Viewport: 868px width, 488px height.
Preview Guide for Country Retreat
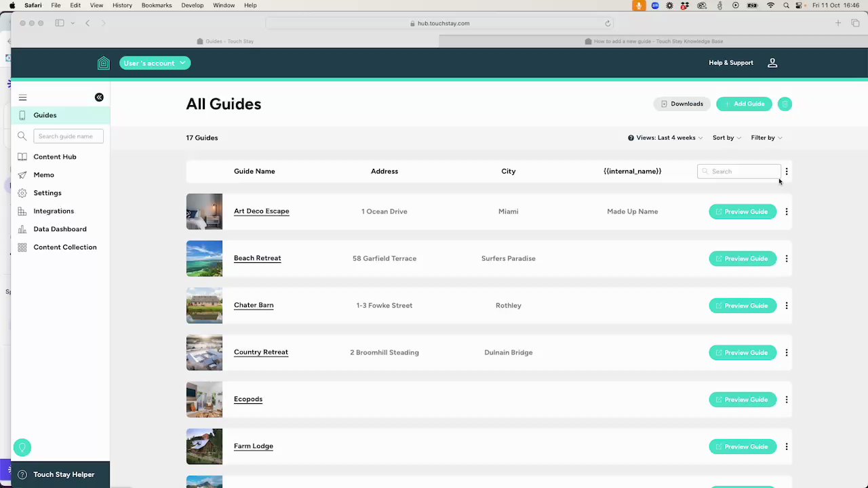pyautogui.click(x=743, y=352)
